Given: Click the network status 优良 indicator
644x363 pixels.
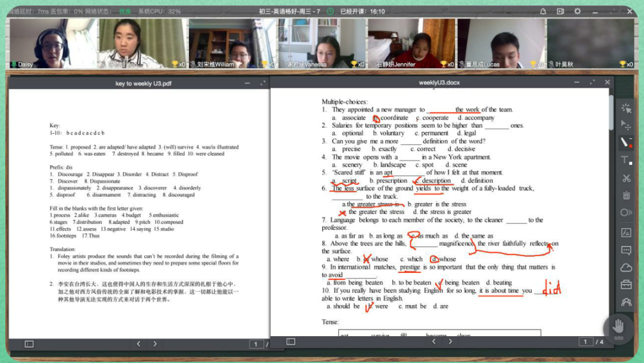Looking at the screenshot, I should 125,11.
